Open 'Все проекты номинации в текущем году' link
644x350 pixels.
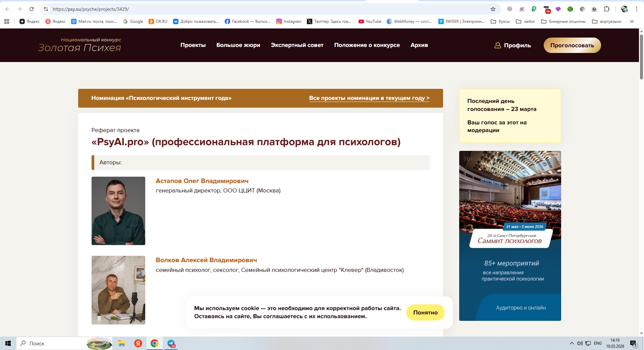click(x=369, y=98)
